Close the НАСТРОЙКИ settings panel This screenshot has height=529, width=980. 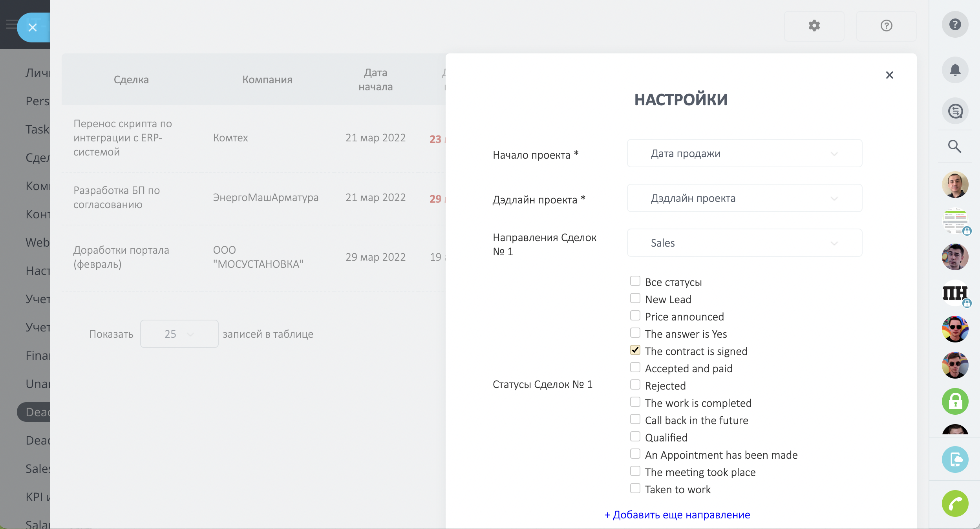point(889,75)
